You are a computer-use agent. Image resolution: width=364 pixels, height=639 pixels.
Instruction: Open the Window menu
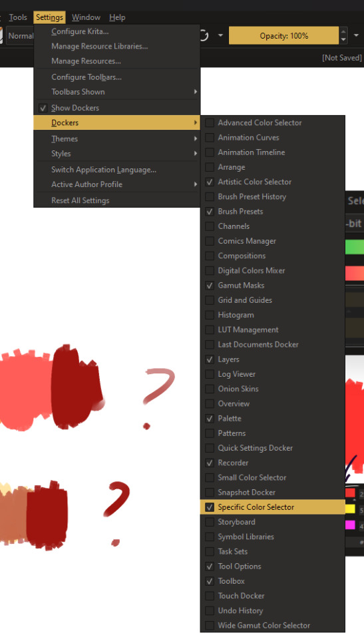point(86,17)
